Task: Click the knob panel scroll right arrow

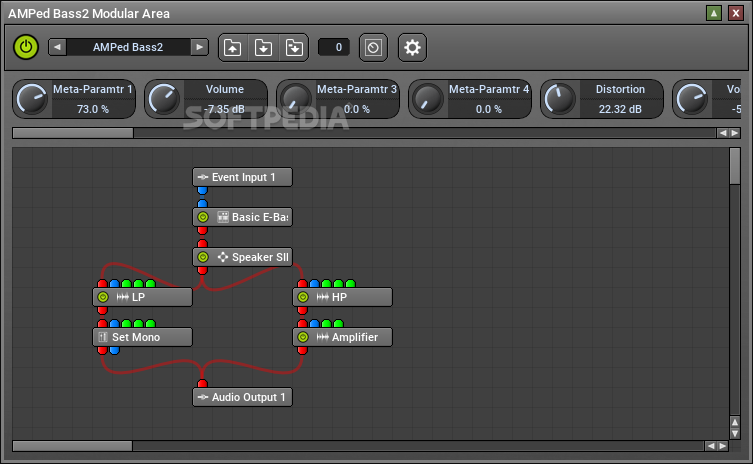Action: [735, 133]
